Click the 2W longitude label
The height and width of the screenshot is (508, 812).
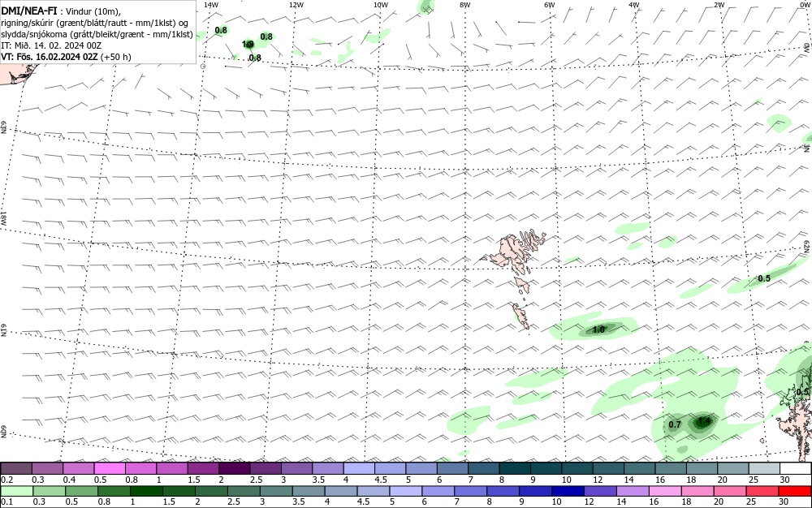coord(719,5)
